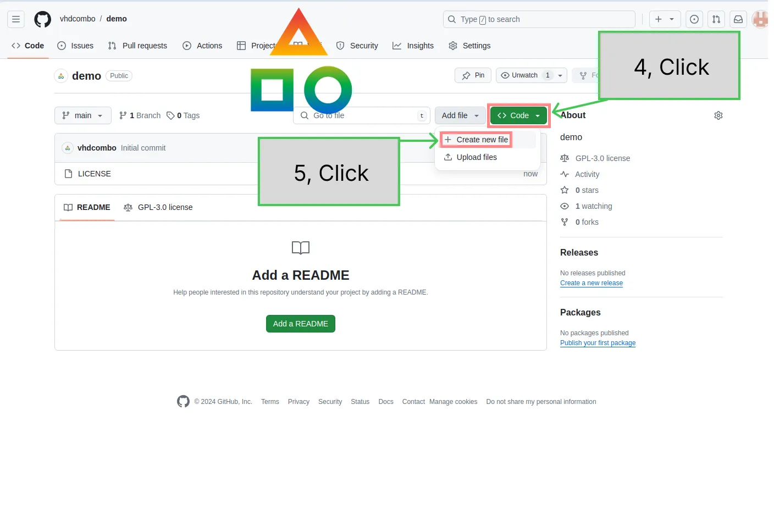This screenshot has height=532, width=774.
Task: Switch to the Security tab
Action: 357,46
